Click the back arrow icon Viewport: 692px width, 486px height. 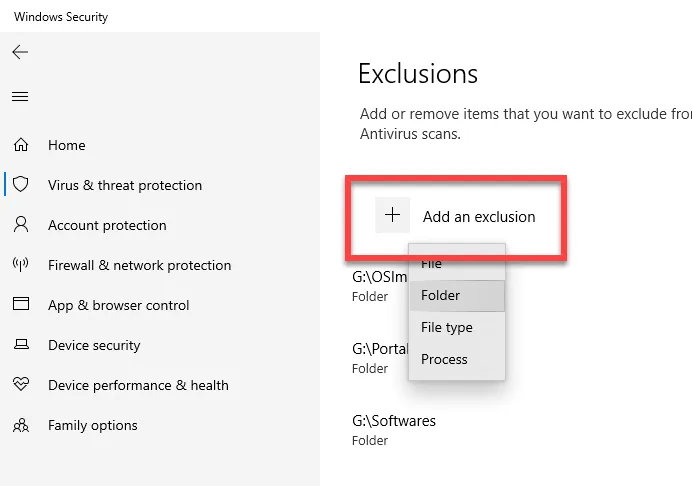(x=20, y=52)
